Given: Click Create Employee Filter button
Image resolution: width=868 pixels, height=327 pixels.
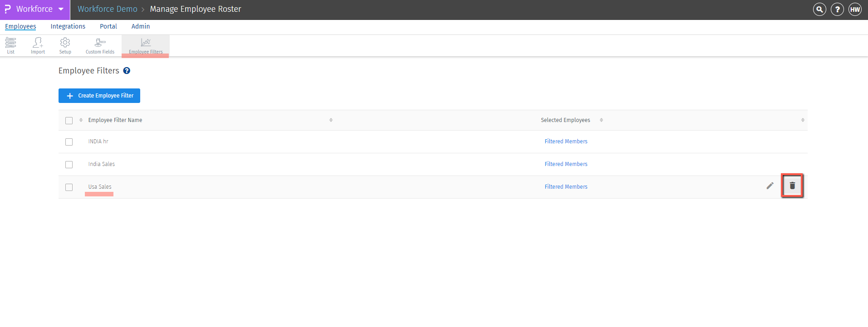Looking at the screenshot, I should click(99, 96).
